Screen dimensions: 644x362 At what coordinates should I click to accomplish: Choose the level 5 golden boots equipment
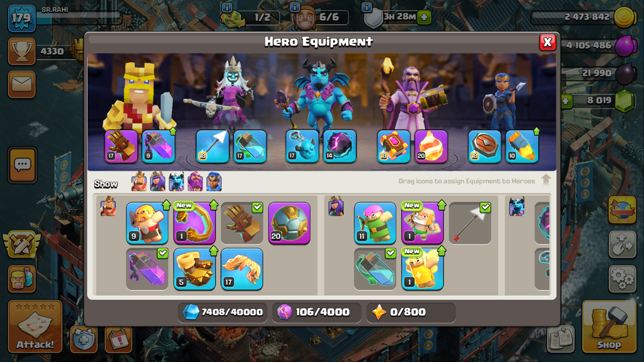tap(194, 269)
